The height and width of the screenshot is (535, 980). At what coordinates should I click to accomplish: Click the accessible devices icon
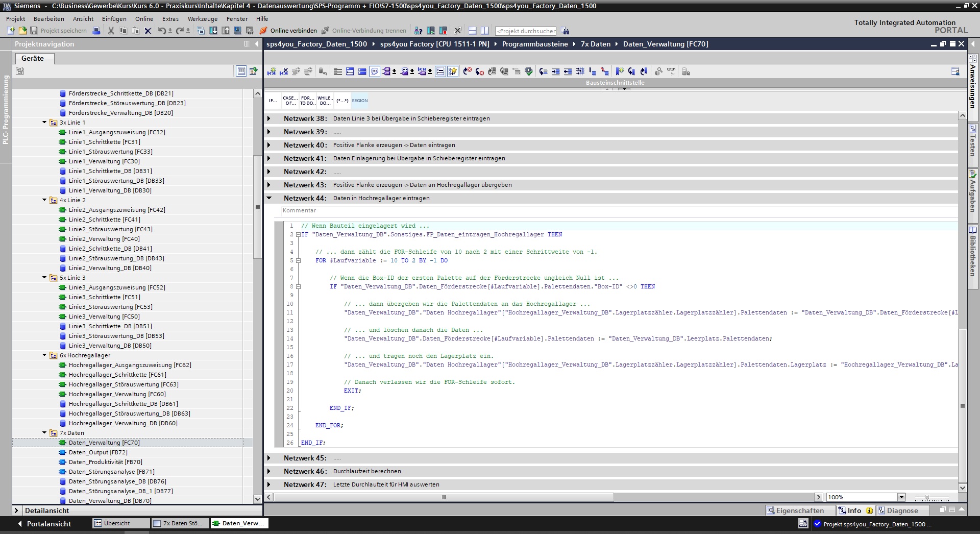pyautogui.click(x=418, y=31)
